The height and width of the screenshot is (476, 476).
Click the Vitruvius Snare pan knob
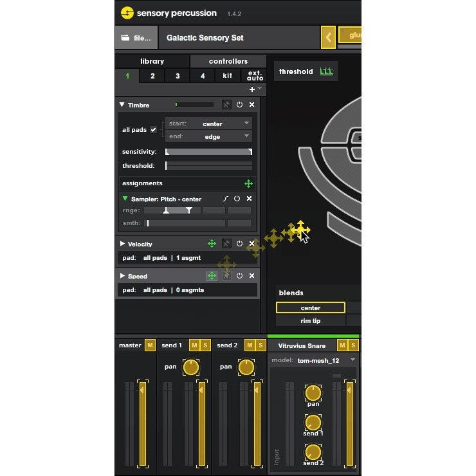pyautogui.click(x=313, y=393)
